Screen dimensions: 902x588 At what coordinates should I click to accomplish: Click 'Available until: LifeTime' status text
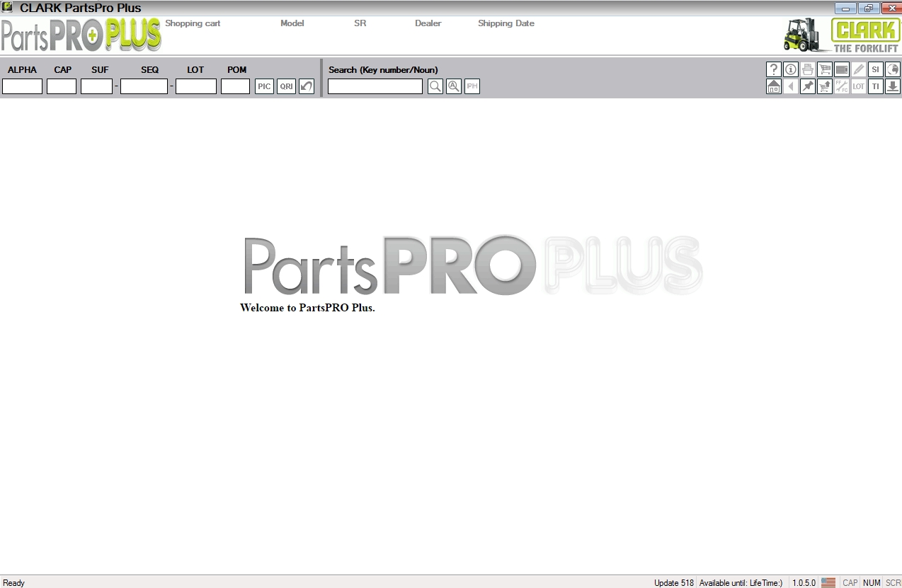pos(741,583)
